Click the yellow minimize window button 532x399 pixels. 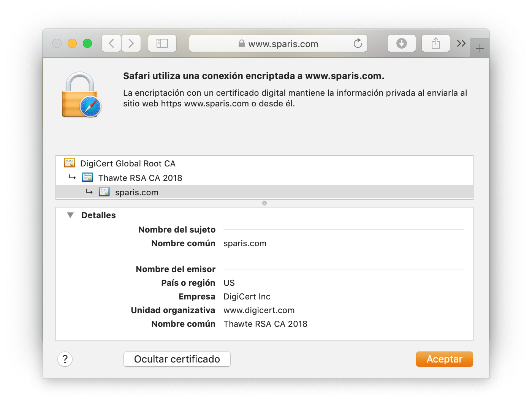(x=72, y=43)
